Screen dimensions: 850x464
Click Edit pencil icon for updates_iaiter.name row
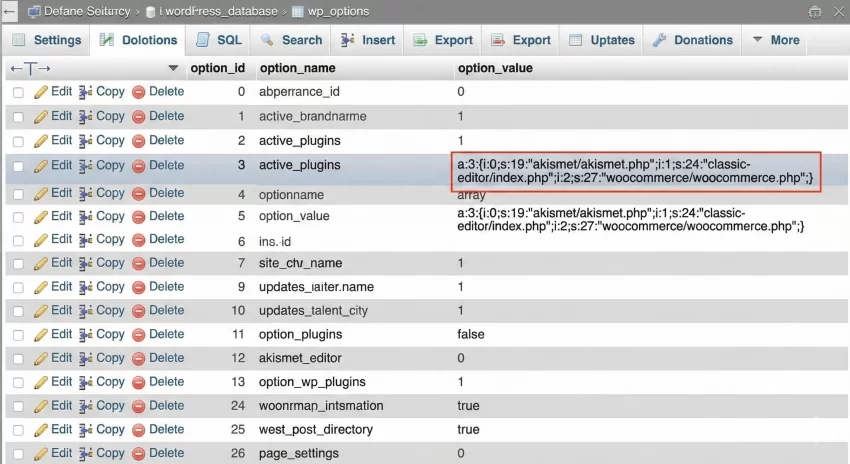[41, 287]
